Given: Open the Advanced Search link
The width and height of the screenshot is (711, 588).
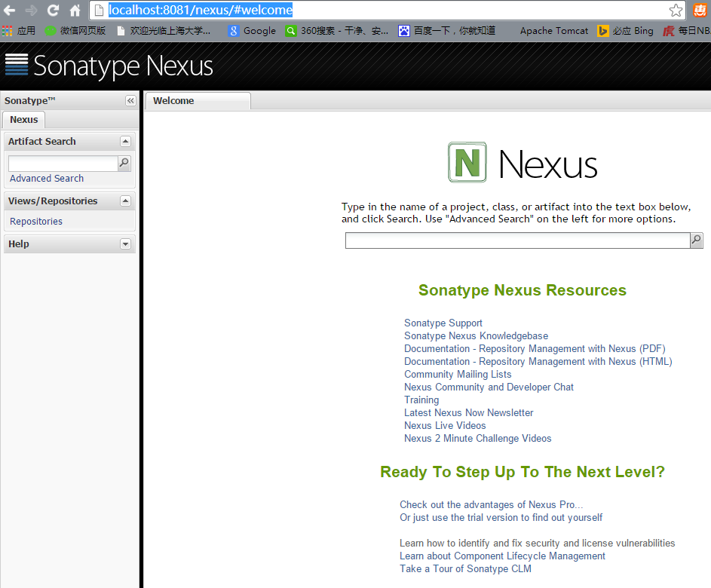Looking at the screenshot, I should point(46,178).
